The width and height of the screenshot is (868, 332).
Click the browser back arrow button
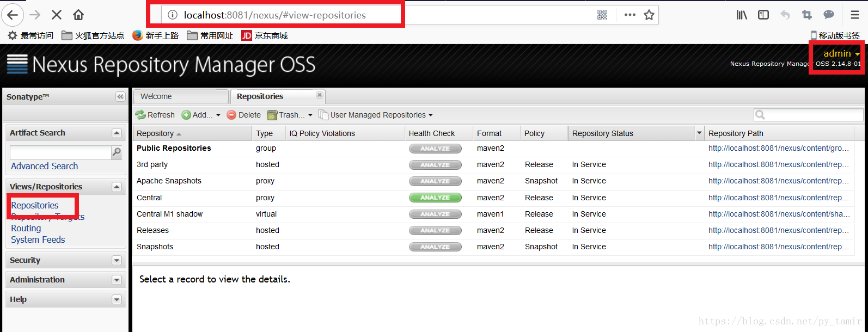13,15
